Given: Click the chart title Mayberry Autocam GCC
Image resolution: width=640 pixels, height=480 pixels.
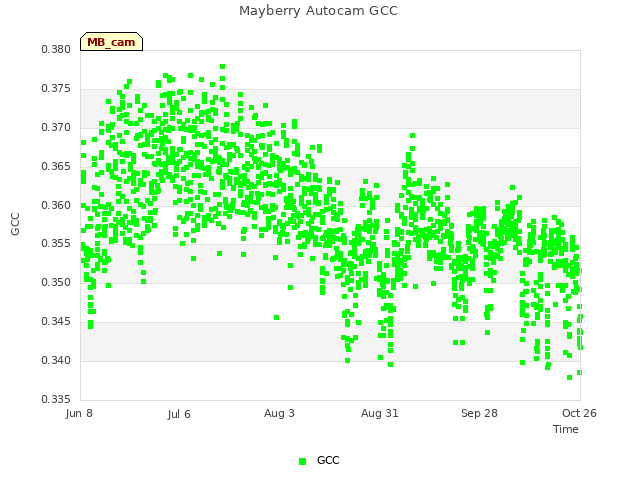Looking at the screenshot, I should pos(318,11).
